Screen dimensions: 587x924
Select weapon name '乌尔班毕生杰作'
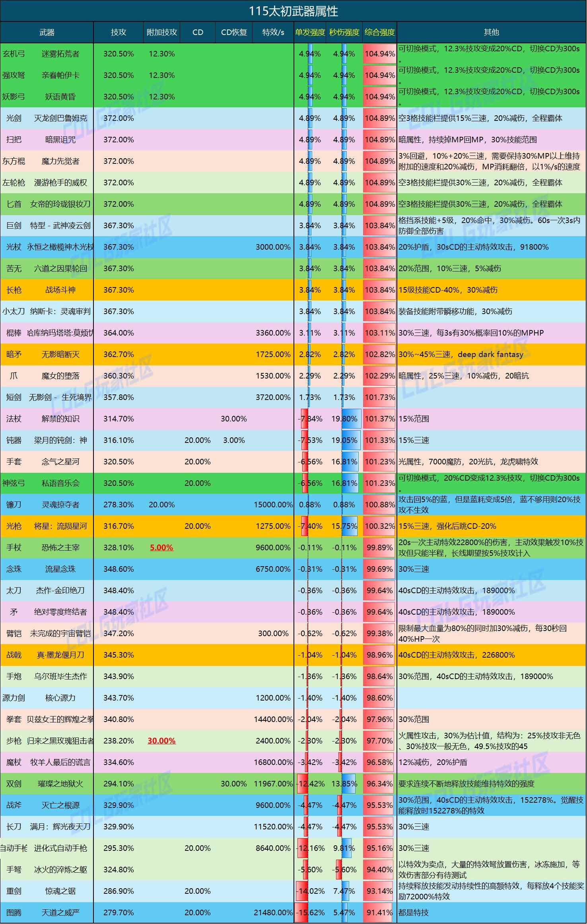60,676
